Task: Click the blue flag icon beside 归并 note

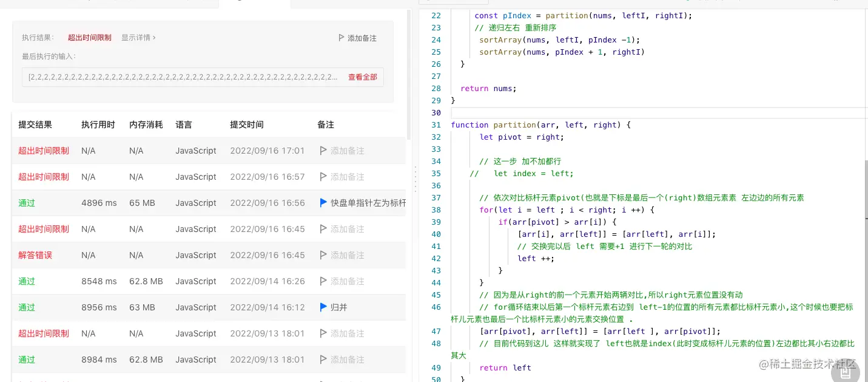Action: [323, 307]
